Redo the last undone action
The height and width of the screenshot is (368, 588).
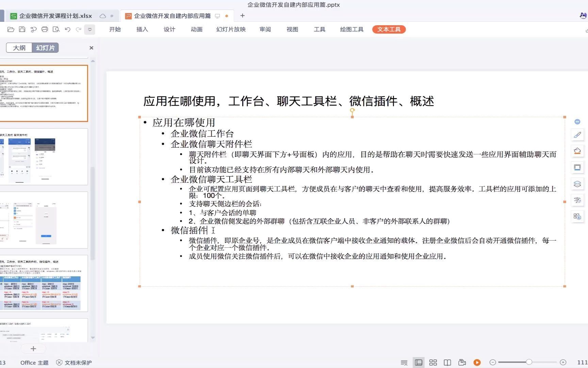79,29
